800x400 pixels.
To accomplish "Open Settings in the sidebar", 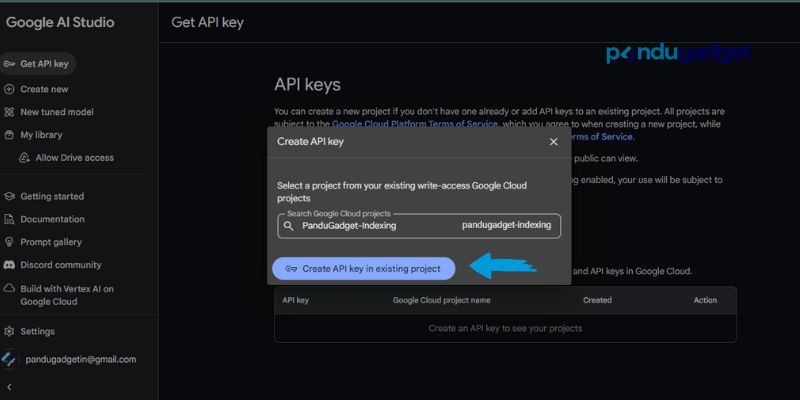I will click(37, 331).
